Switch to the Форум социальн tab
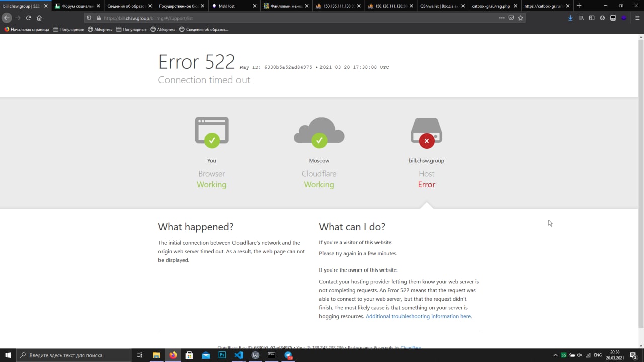Image resolution: width=644 pixels, height=362 pixels. (77, 6)
